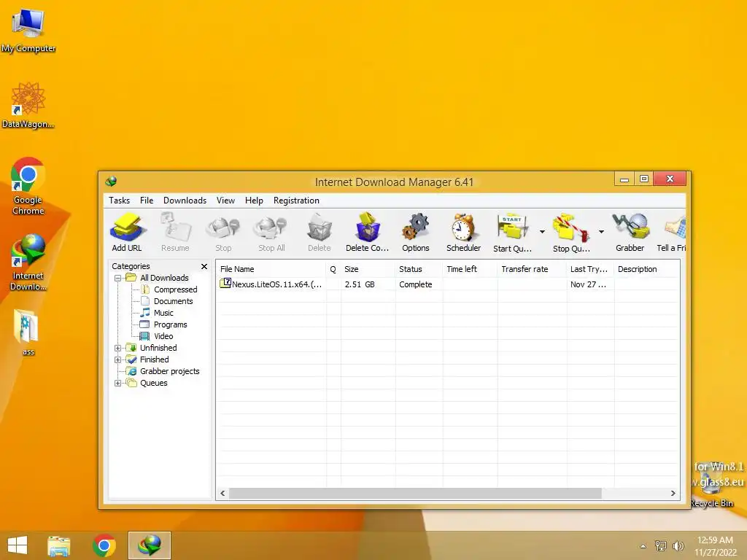
Task: Open the Help menu
Action: coord(254,201)
